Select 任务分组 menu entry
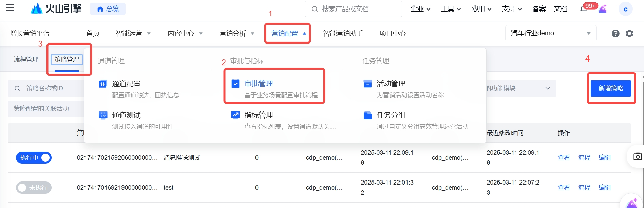Screen dimensions: 644x208 [416, 120]
